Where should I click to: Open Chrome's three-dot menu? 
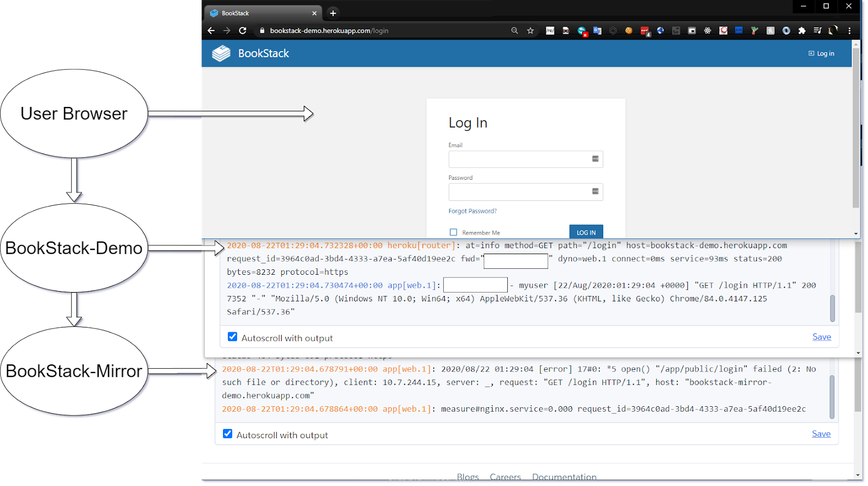tap(850, 31)
